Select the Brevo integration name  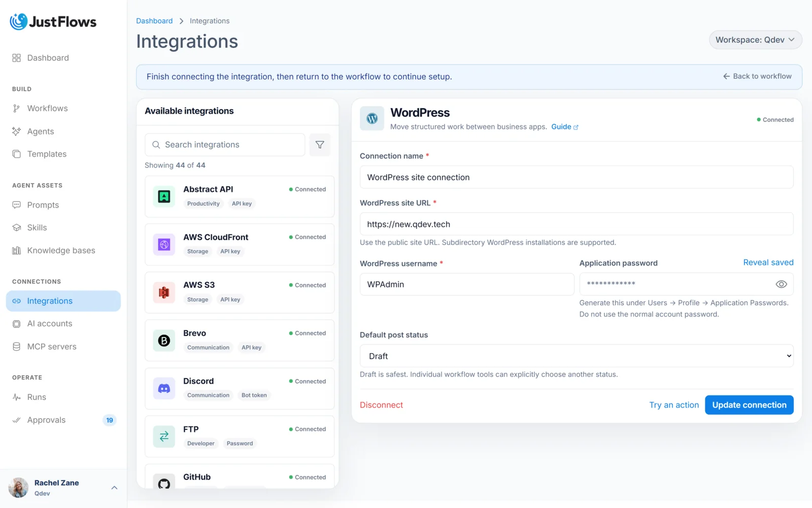point(194,333)
